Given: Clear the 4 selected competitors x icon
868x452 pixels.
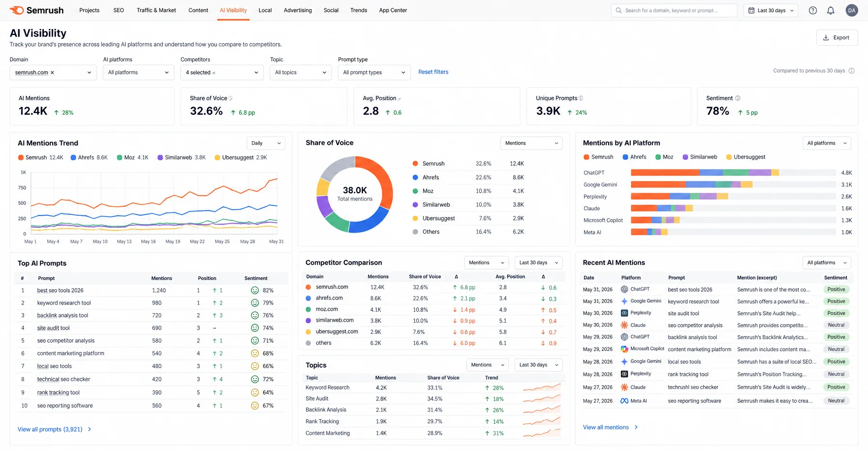Looking at the screenshot, I should click(214, 73).
